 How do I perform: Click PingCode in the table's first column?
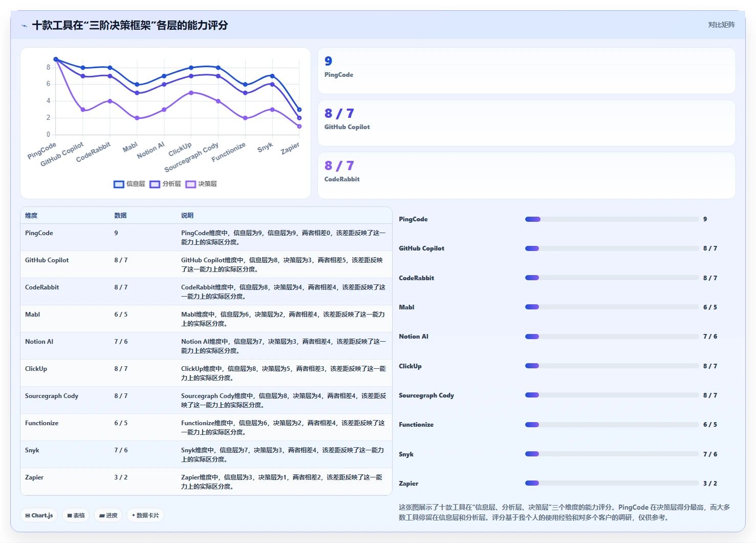pos(39,233)
